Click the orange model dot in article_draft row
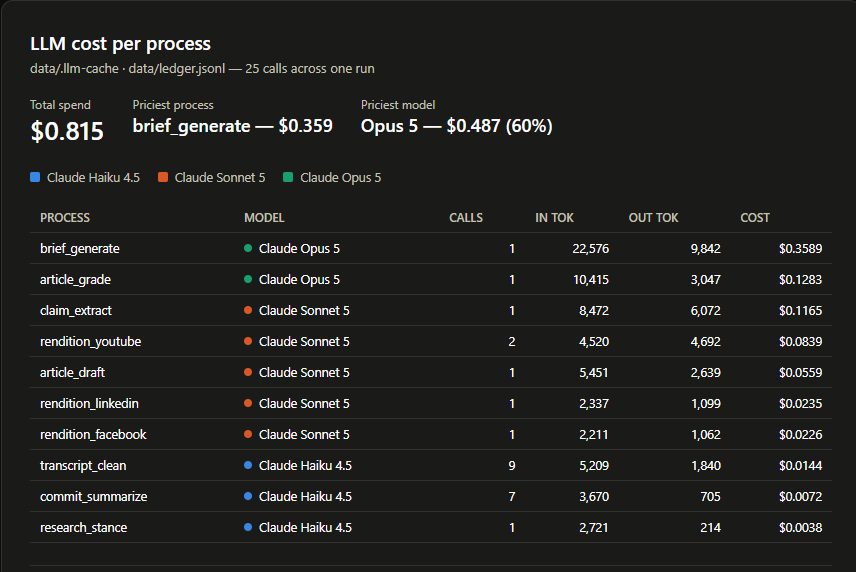 pyautogui.click(x=248, y=372)
